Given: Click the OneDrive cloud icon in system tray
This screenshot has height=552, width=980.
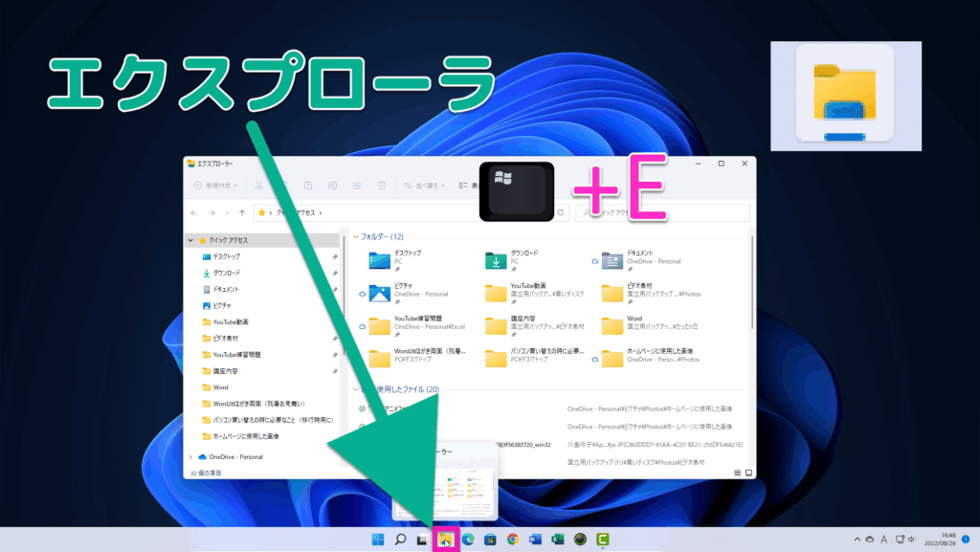Looking at the screenshot, I should point(869,539).
